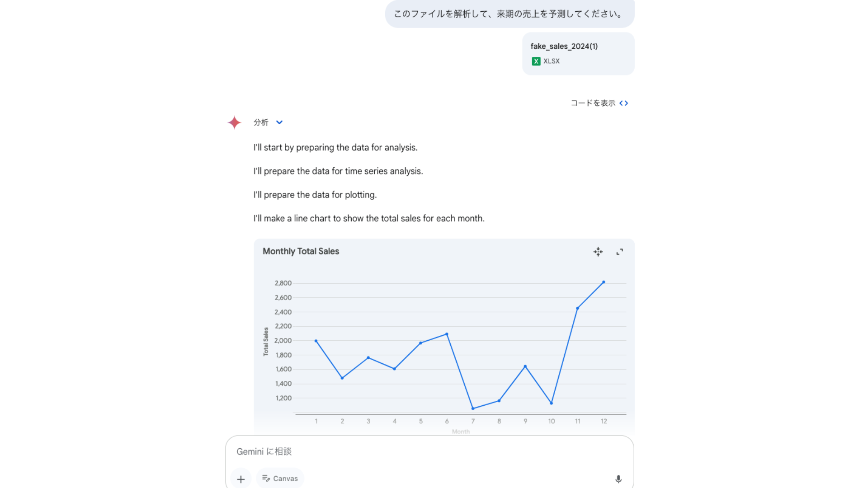This screenshot has width=868, height=488.
Task: Click the XLSX file type icon
Action: coord(536,61)
